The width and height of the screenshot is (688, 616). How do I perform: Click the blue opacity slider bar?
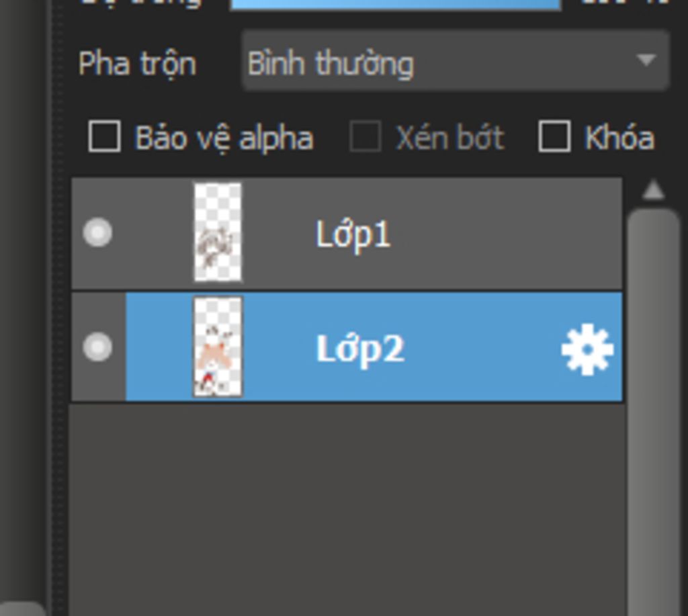396,5
